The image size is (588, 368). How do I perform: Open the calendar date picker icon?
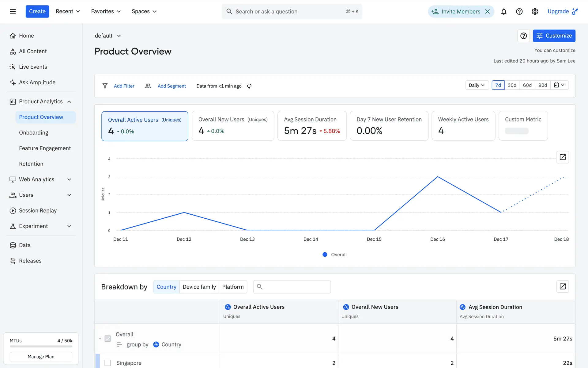click(x=559, y=85)
